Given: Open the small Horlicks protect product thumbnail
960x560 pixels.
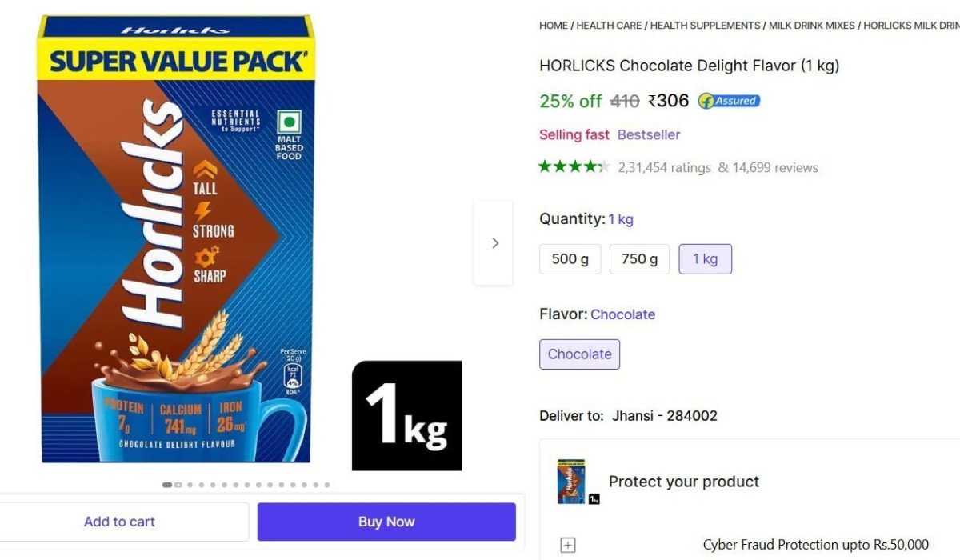Looking at the screenshot, I should click(x=572, y=482).
